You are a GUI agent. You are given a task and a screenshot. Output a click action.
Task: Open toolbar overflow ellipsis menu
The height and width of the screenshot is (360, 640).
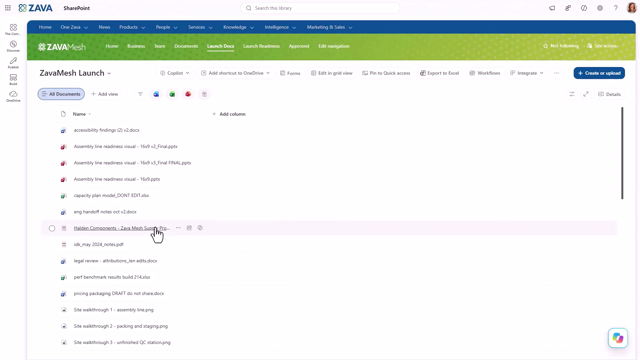[x=556, y=73]
